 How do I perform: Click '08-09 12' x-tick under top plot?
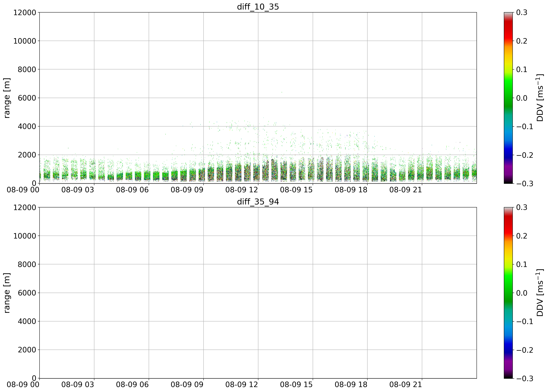[x=242, y=190]
